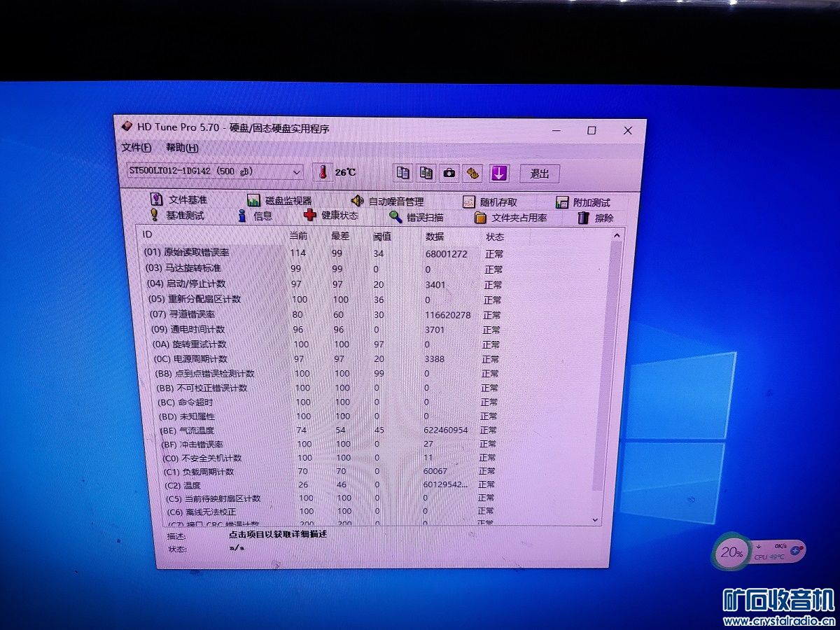Click the second copy-screenshot toolbar icon
This screenshot has height=630, width=840.
(x=426, y=173)
